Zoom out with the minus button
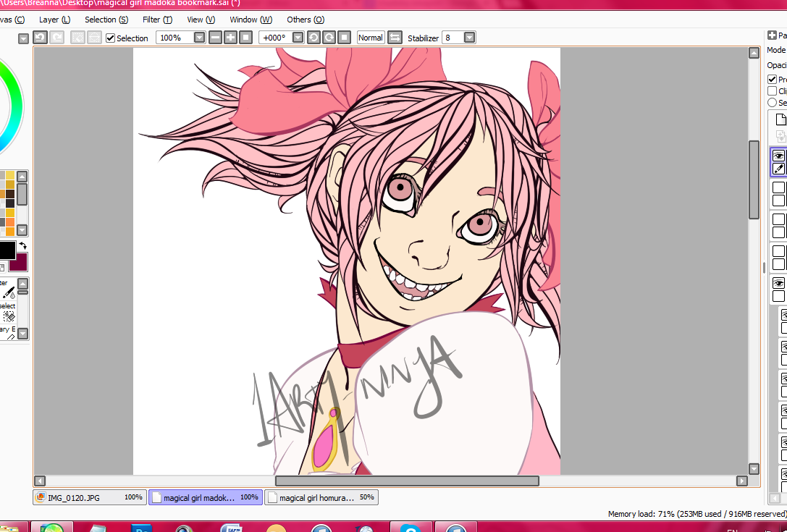The height and width of the screenshot is (532, 787). click(215, 38)
